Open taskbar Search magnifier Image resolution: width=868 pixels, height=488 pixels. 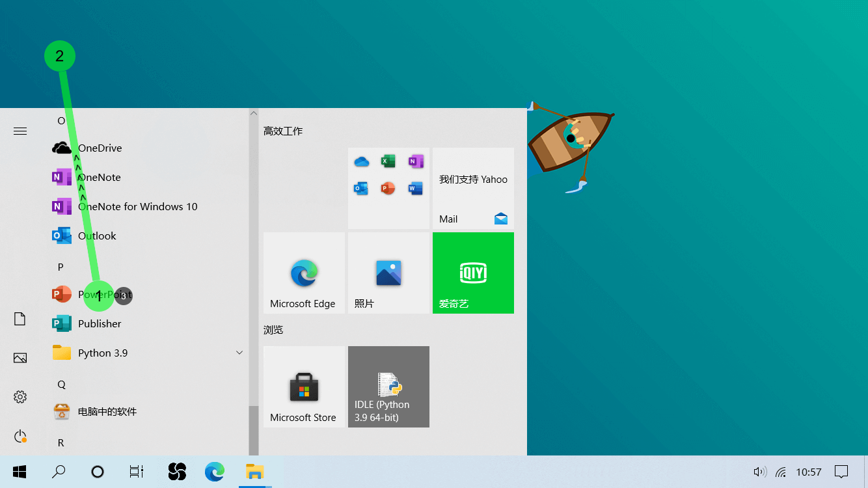click(x=59, y=472)
